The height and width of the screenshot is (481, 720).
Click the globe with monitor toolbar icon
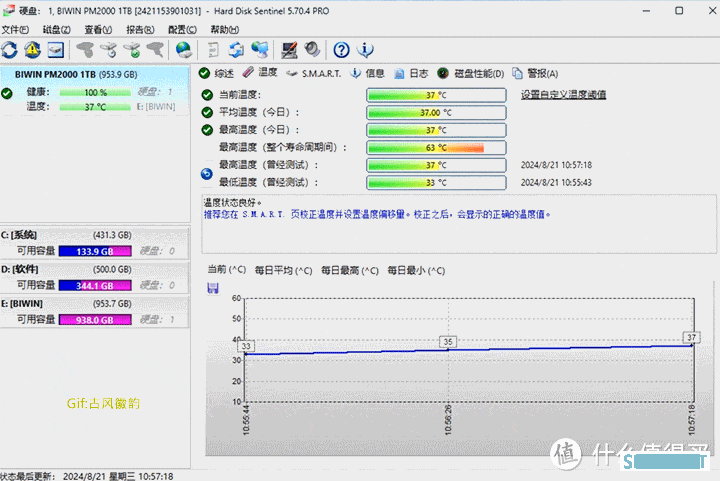click(x=260, y=50)
